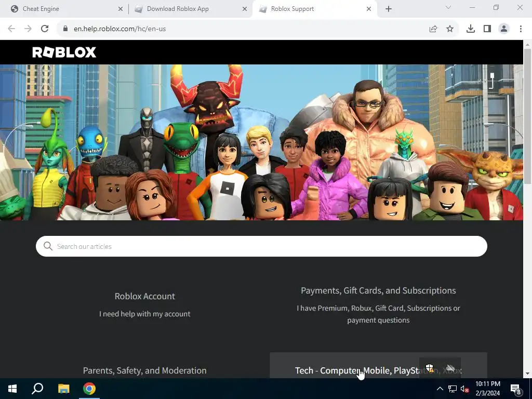The width and height of the screenshot is (532, 399).
Task: Open Chrome three-dot menu
Action: point(521,29)
